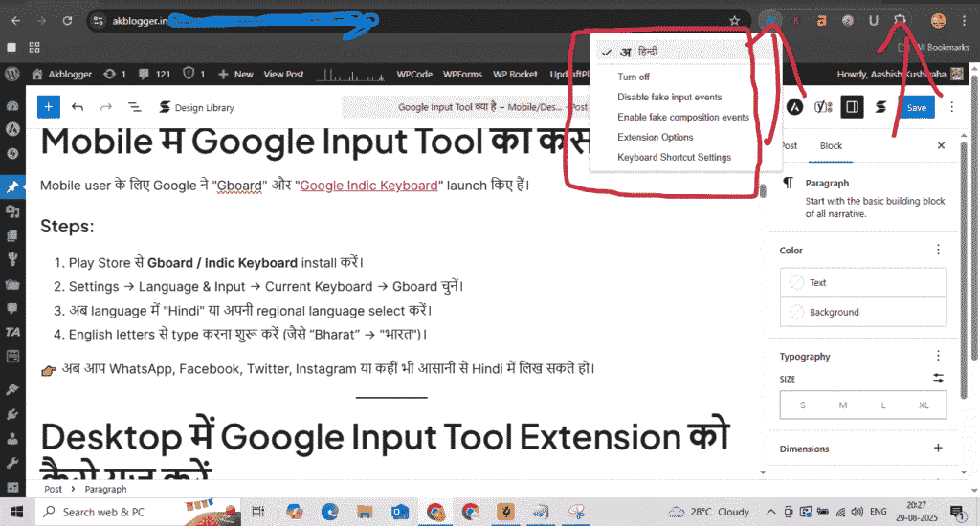Open comments showing 121
This screenshot has width=980, height=526.
[x=154, y=74]
